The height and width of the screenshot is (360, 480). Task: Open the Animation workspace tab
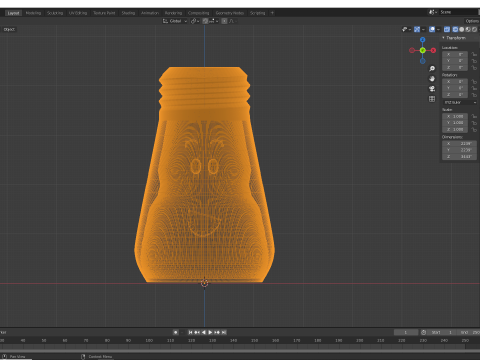pos(150,13)
